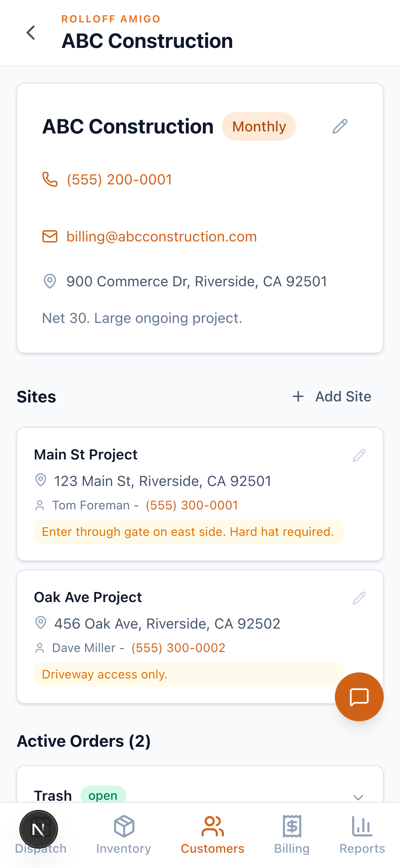400x868 pixels.
Task: Go to the Reports tab
Action: [362, 835]
